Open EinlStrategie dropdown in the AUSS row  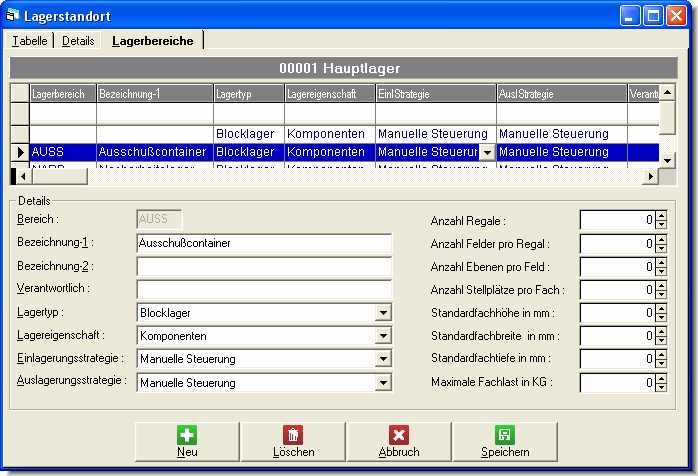pos(486,153)
